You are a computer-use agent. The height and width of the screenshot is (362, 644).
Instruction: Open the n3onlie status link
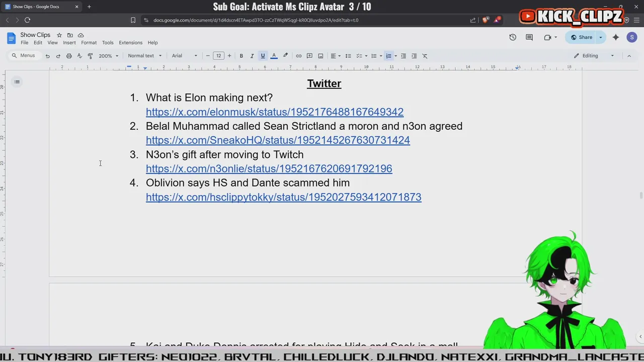pyautogui.click(x=269, y=168)
